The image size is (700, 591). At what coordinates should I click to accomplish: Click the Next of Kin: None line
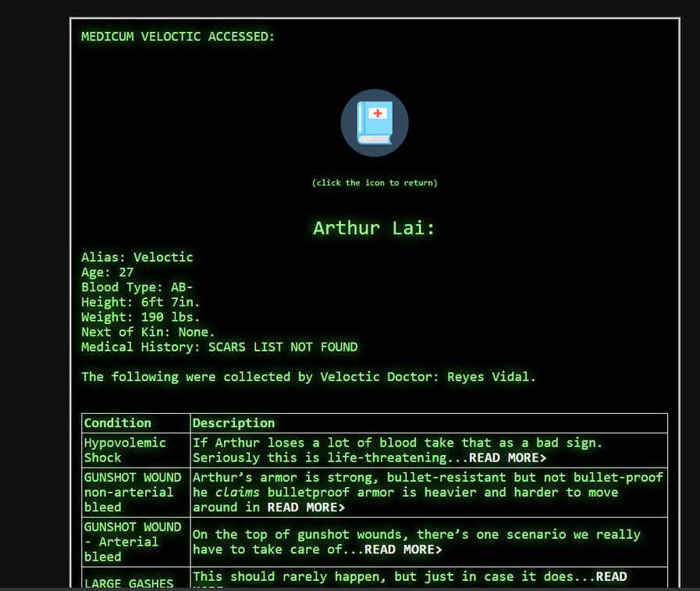[148, 332]
